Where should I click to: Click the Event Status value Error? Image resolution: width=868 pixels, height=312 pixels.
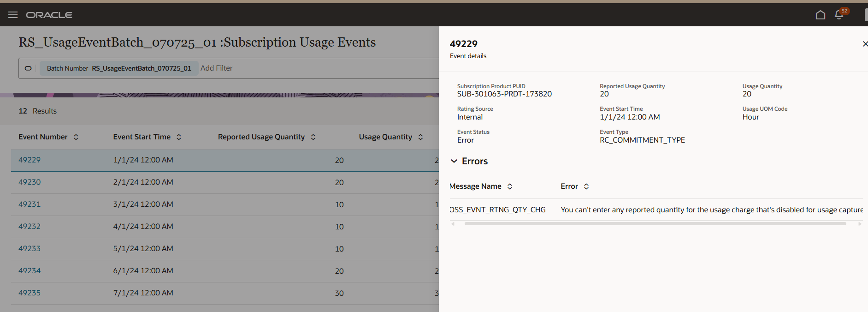click(466, 140)
